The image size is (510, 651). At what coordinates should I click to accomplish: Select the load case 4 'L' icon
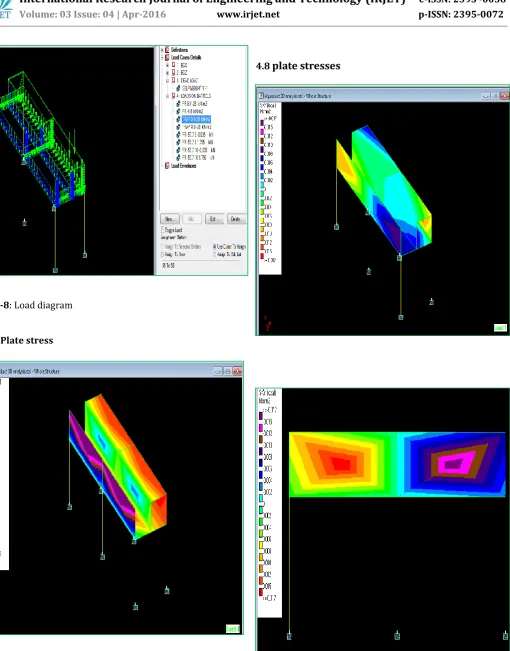pyautogui.click(x=173, y=95)
